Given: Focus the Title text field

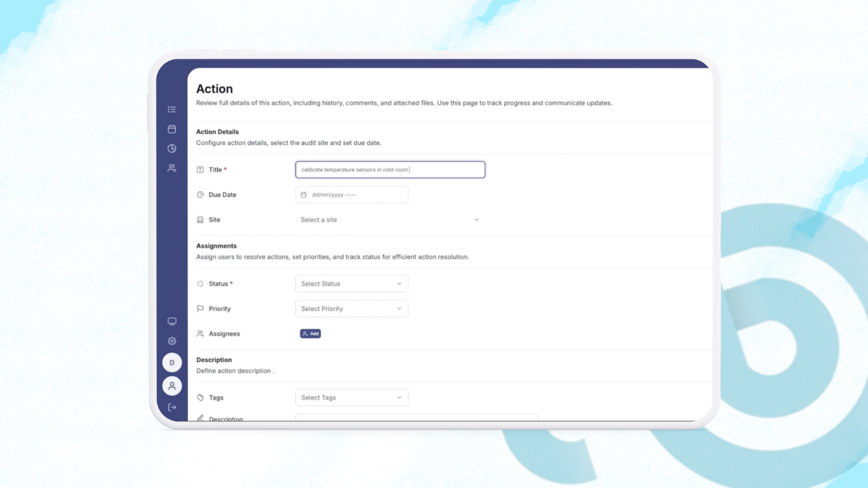Looking at the screenshot, I should pyautogui.click(x=390, y=170).
